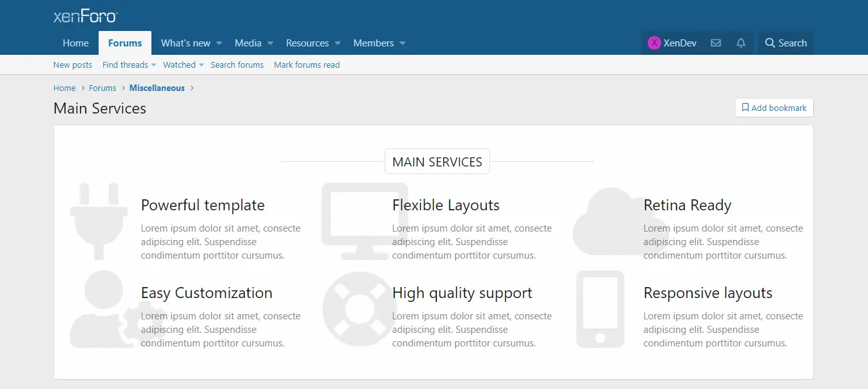The height and width of the screenshot is (389, 868).
Task: Click the plug icon beside Powerful template
Action: pos(99,222)
